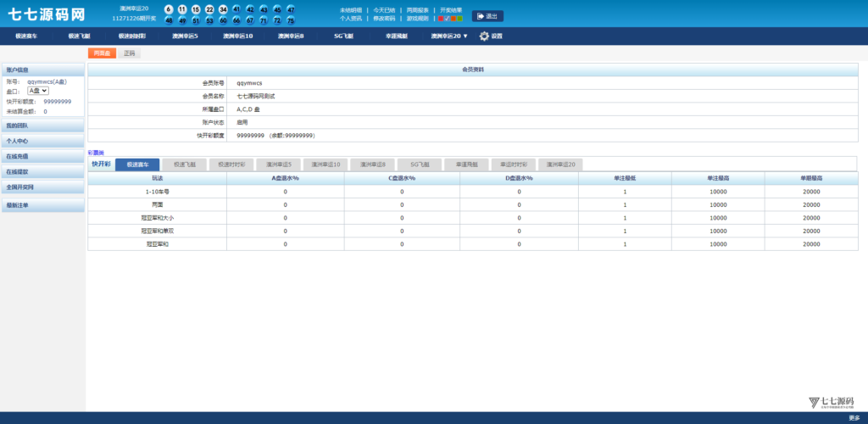Click the 七七源码网 site logo
Screen dimensions: 868x424
pyautogui.click(x=47, y=14)
